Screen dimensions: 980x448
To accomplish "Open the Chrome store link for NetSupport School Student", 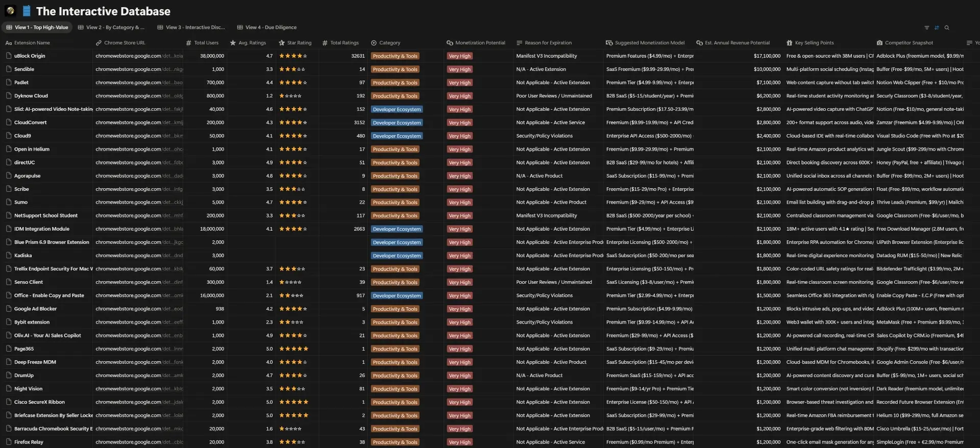I will pyautogui.click(x=139, y=215).
